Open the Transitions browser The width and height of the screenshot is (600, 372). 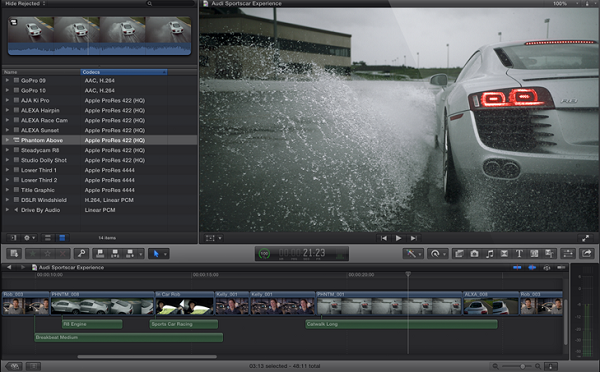[504, 253]
